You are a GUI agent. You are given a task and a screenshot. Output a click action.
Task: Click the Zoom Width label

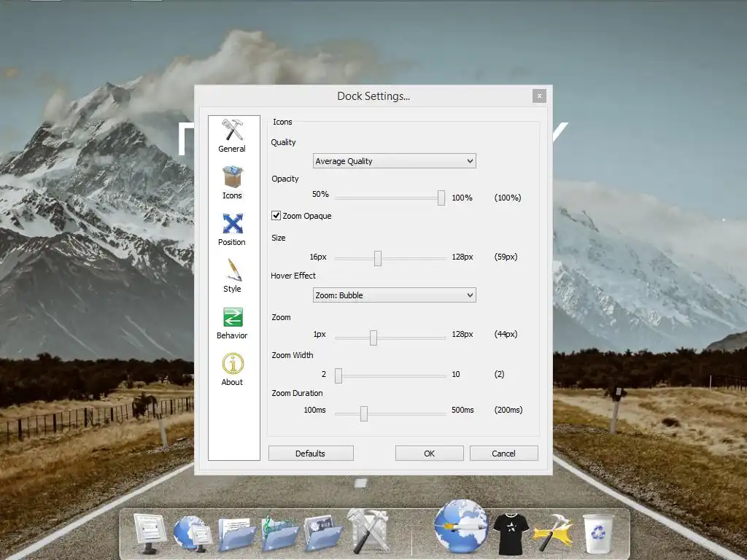(293, 355)
